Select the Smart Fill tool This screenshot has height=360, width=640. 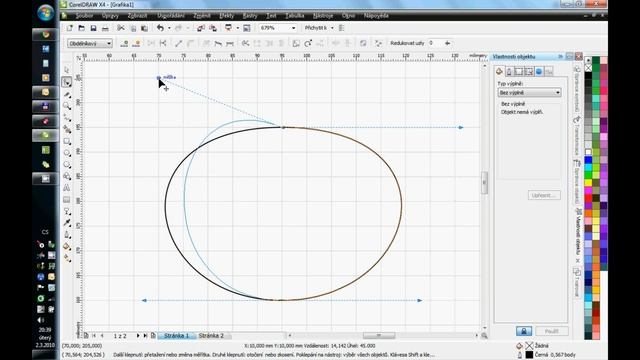click(x=67, y=130)
